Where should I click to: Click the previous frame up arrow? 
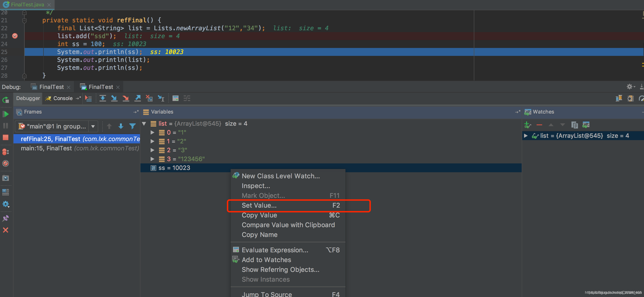[109, 126]
